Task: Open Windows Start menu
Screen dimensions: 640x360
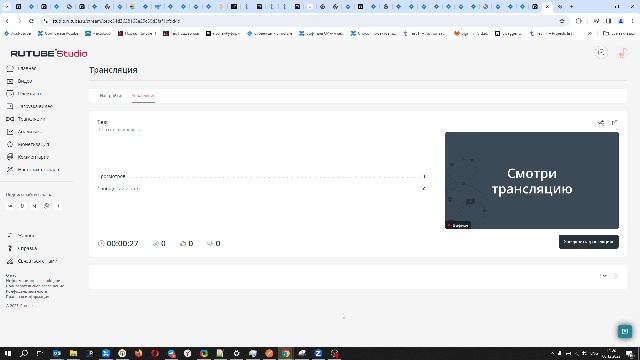Action: (x=8, y=353)
